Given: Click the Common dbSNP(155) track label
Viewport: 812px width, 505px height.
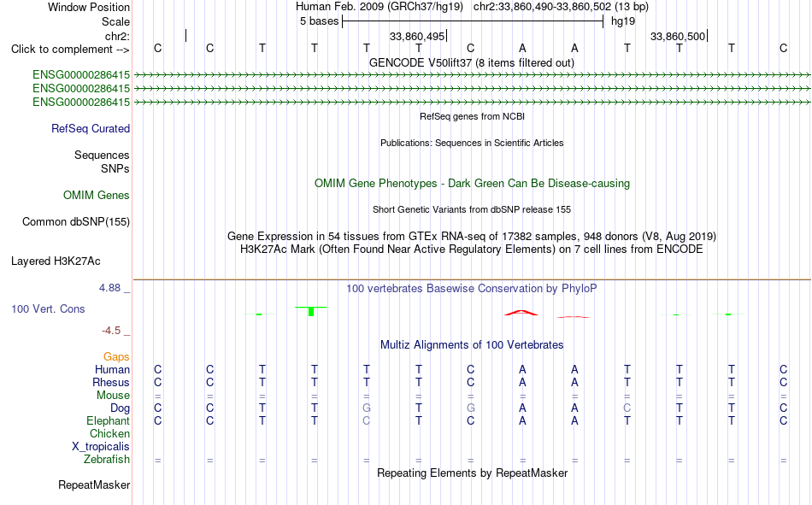Looking at the screenshot, I should point(76,221).
